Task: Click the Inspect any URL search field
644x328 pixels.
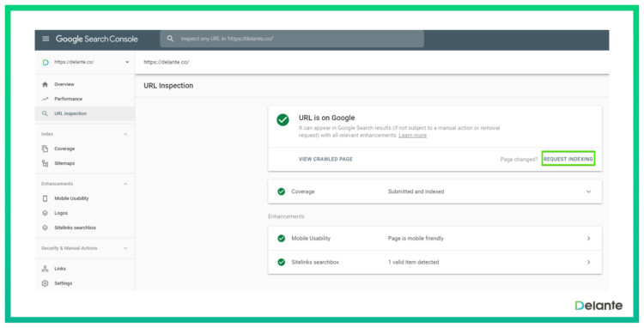Action: click(x=292, y=39)
